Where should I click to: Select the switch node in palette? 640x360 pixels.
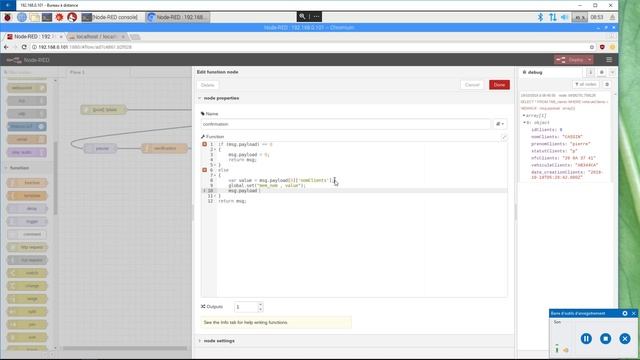point(27,273)
